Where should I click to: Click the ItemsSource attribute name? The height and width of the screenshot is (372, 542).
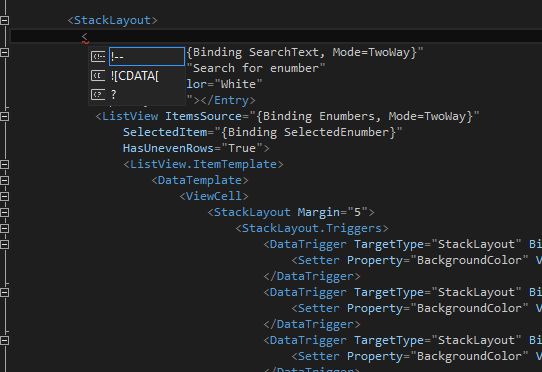pos(203,116)
